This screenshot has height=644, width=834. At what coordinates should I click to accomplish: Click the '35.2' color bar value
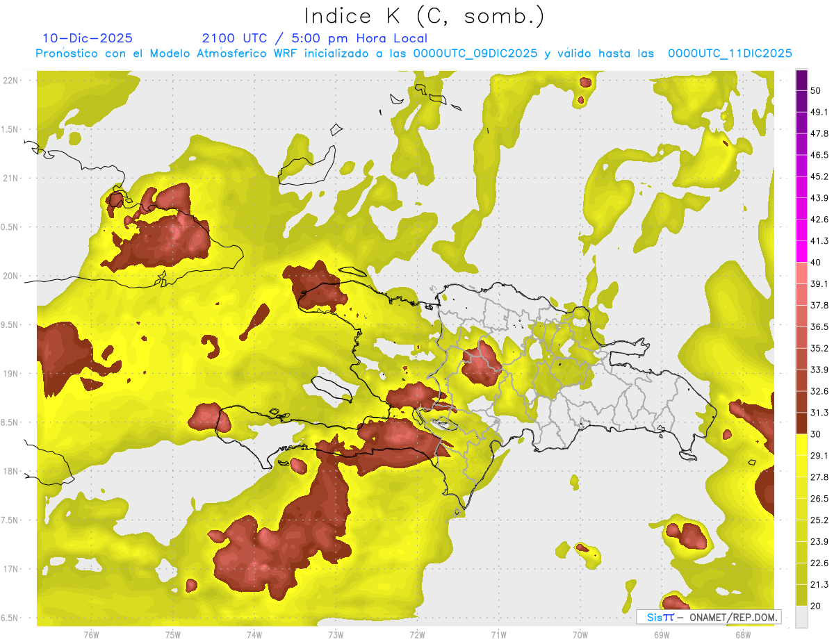(x=819, y=348)
